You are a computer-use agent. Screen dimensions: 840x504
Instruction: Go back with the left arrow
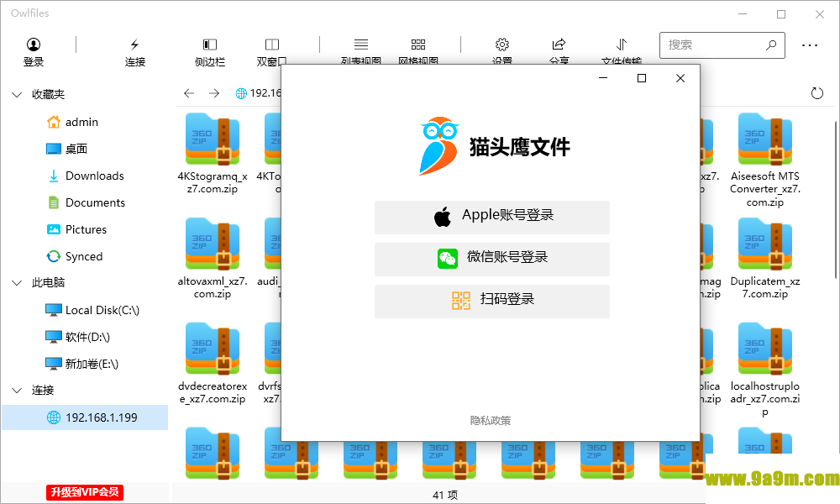pos(188,93)
